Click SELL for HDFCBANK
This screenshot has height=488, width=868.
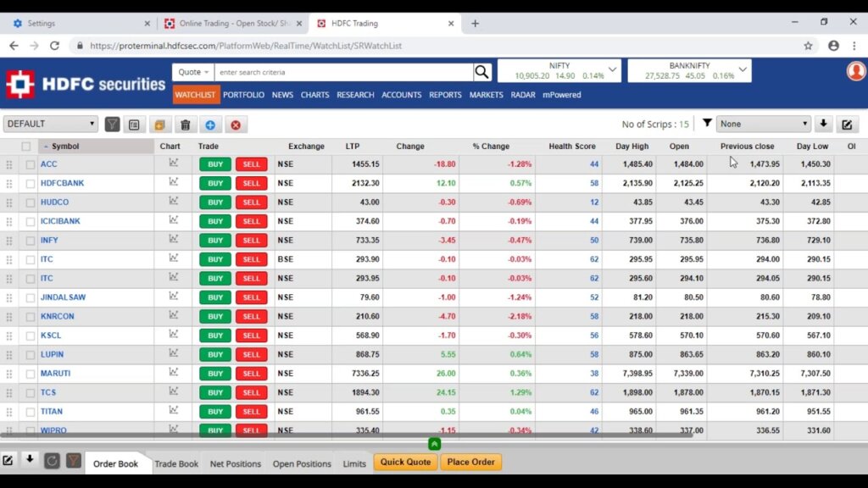tap(251, 183)
